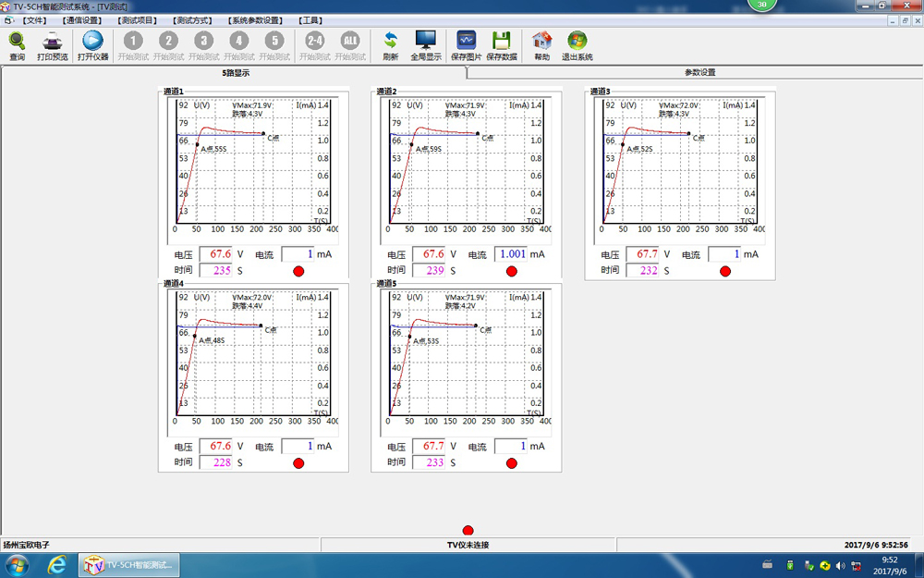The image size is (924, 578).
Task: Click 保存数据 floppy disk icon
Action: pos(502,42)
